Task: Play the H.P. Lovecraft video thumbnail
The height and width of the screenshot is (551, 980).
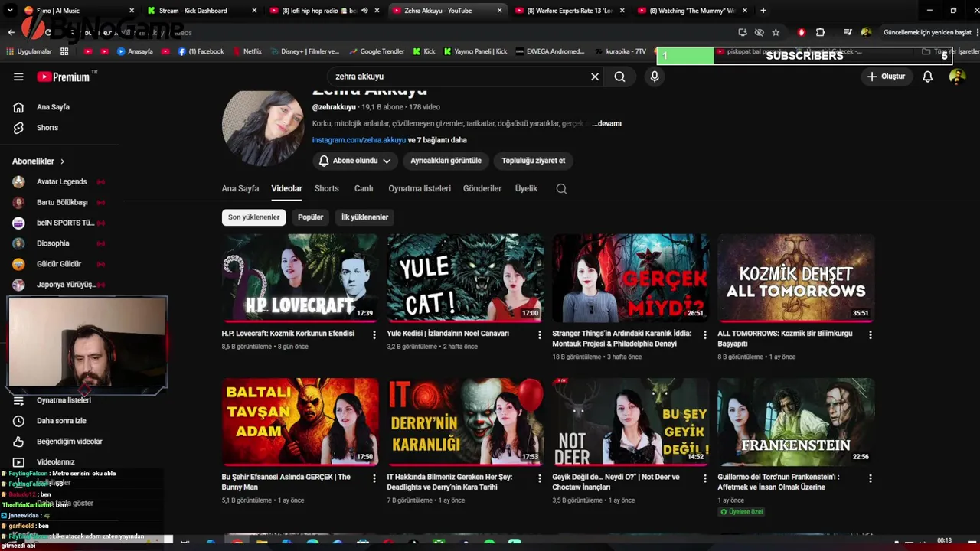Action: pos(300,278)
